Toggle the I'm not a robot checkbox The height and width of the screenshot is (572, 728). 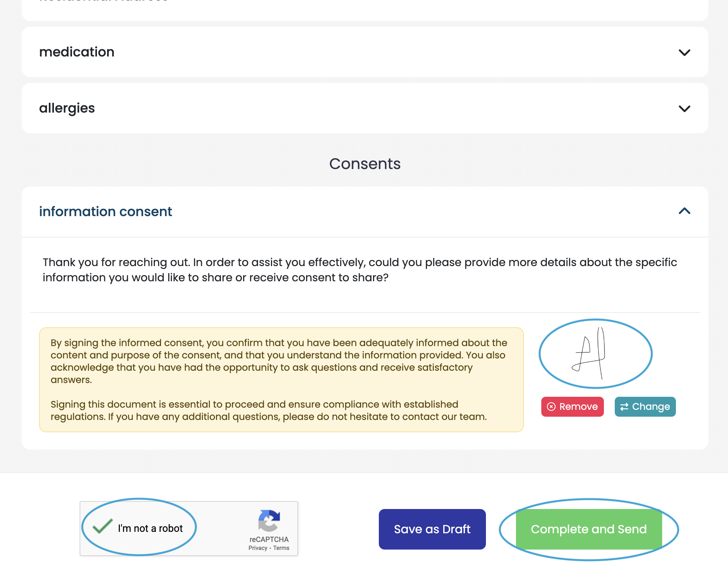pos(102,527)
